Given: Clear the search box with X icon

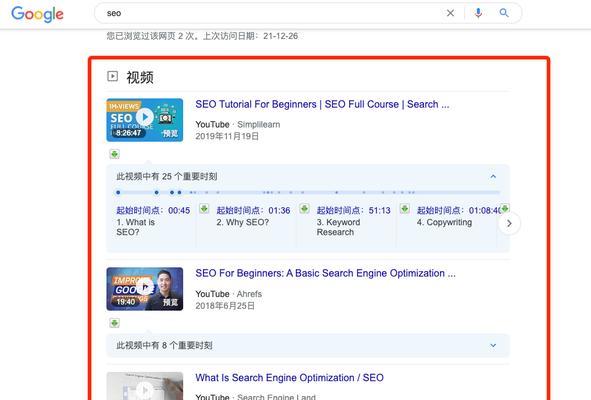Looking at the screenshot, I should tap(450, 13).
